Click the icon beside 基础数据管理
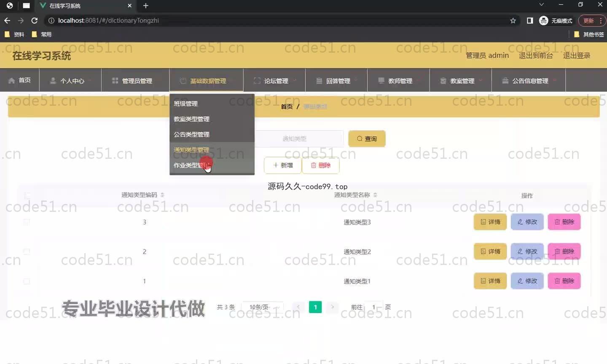This screenshot has height=364, width=607. pyautogui.click(x=183, y=80)
